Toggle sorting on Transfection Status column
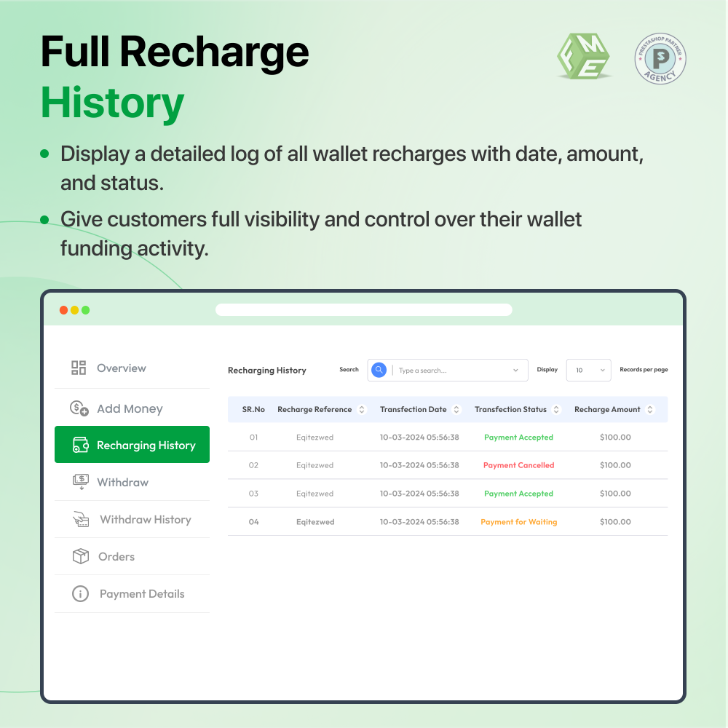This screenshot has width=728, height=728. click(x=557, y=409)
